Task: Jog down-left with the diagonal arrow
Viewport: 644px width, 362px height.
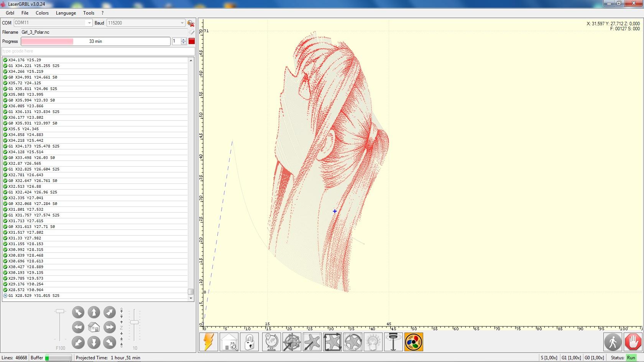Action: (x=78, y=342)
